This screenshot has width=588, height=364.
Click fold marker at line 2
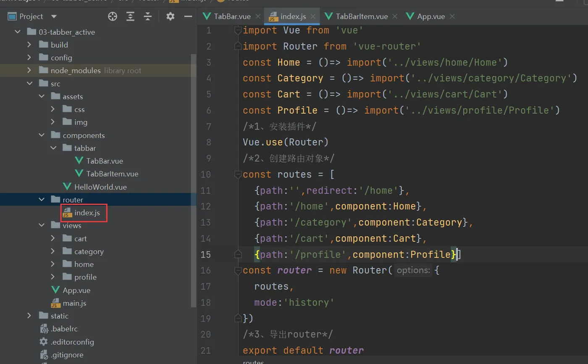tap(238, 46)
